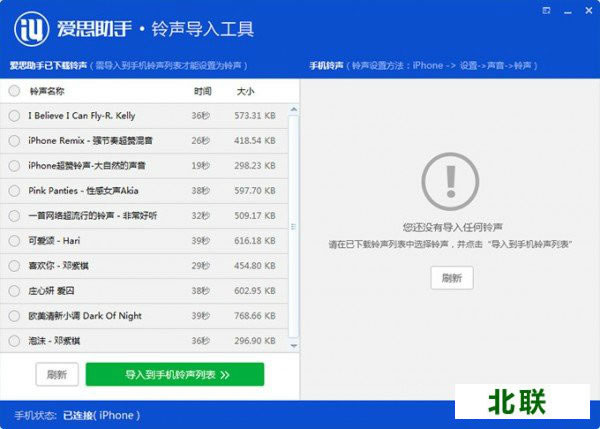
Task: Sort list by the 时间 column header
Action: pyautogui.click(x=202, y=91)
